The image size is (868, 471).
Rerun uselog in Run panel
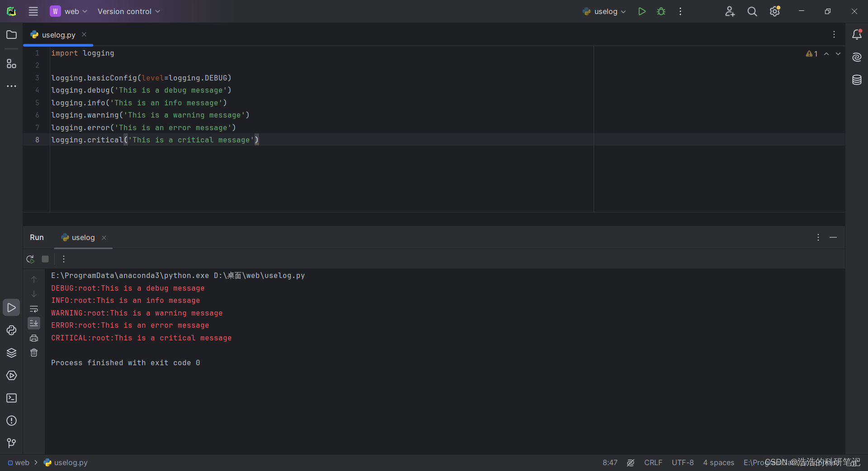tap(30, 259)
